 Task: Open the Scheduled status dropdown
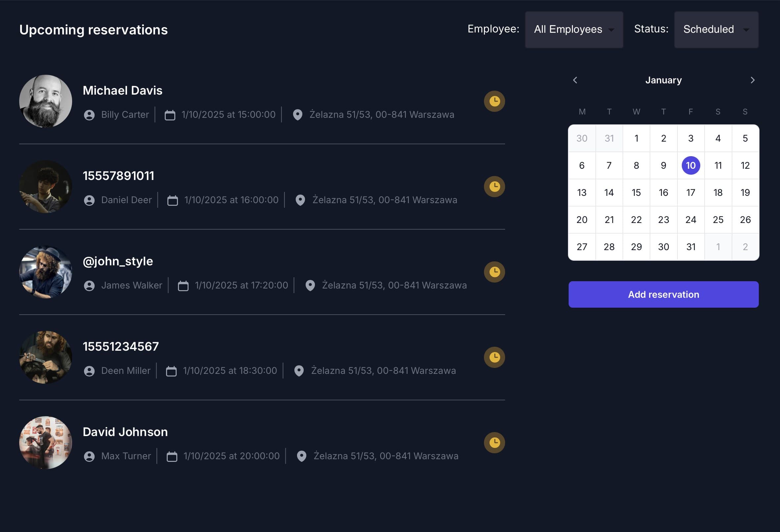716,29
